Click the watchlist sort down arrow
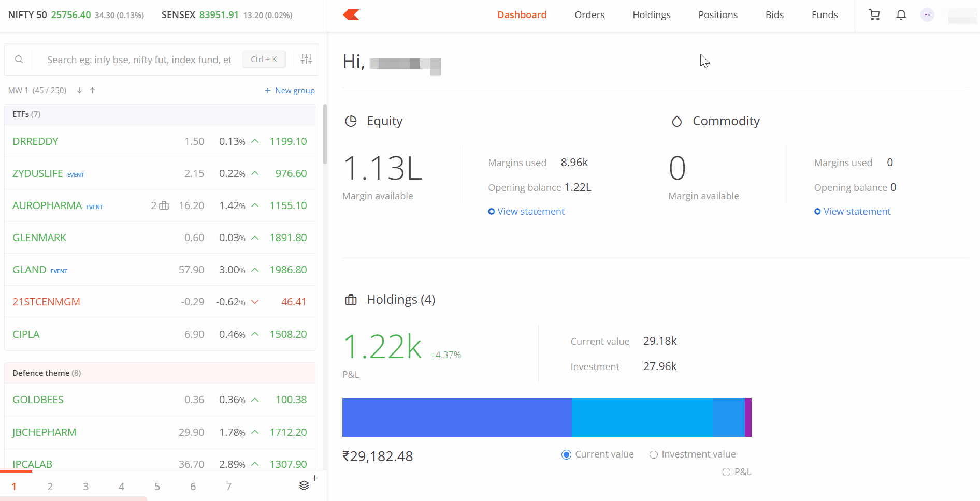This screenshot has height=501, width=980. 79,91
